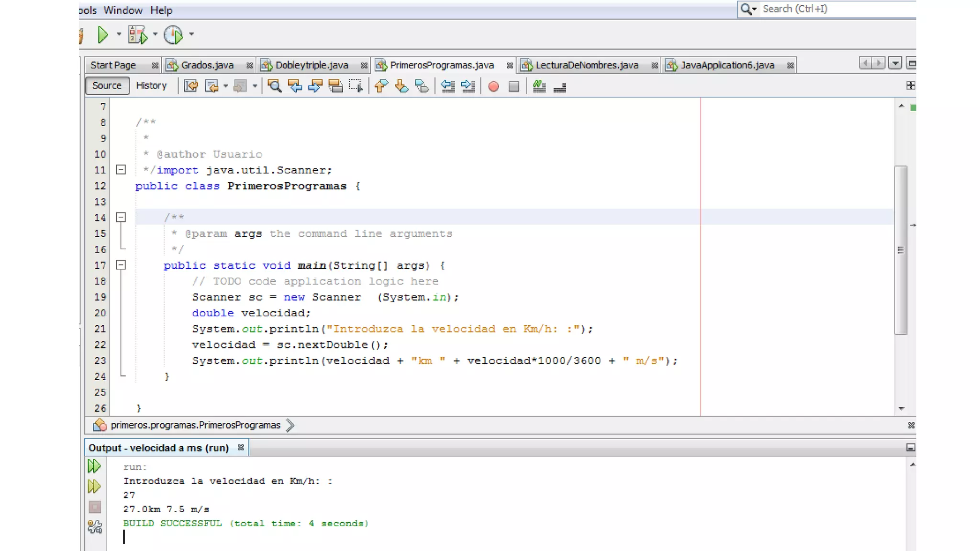Viewport: 980px width, 551px height.
Task: Minimize the Output window
Action: [x=911, y=448]
